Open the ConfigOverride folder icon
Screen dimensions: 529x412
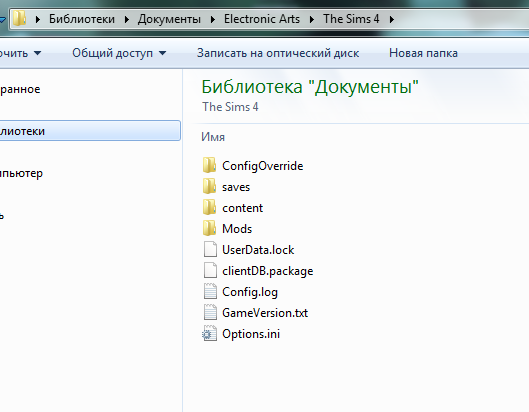[210, 165]
